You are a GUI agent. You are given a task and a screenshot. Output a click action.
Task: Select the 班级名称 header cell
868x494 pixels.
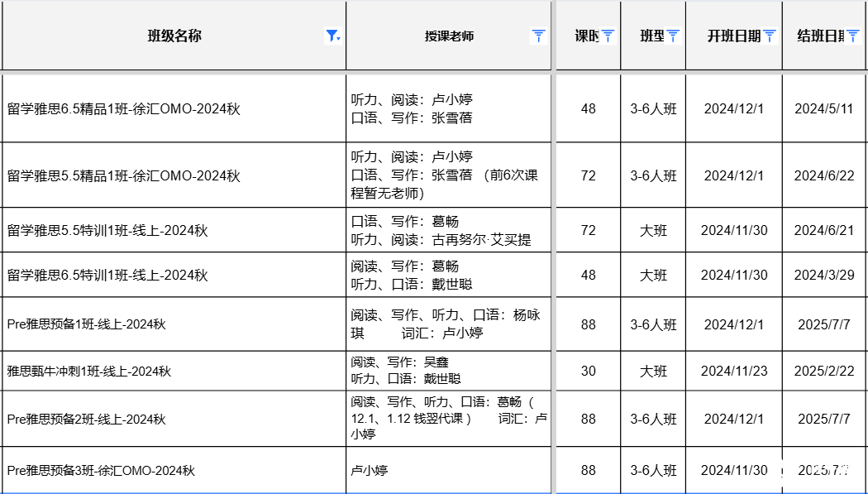coord(174,36)
